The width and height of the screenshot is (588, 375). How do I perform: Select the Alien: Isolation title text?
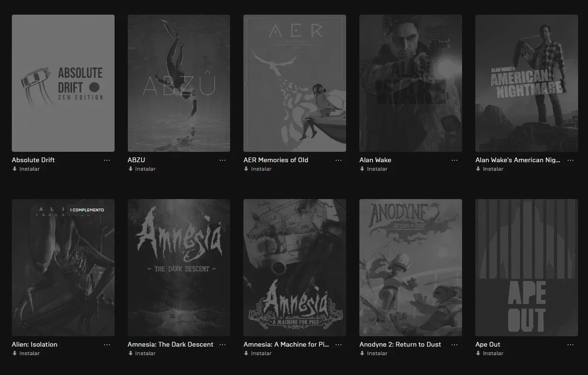coord(35,344)
